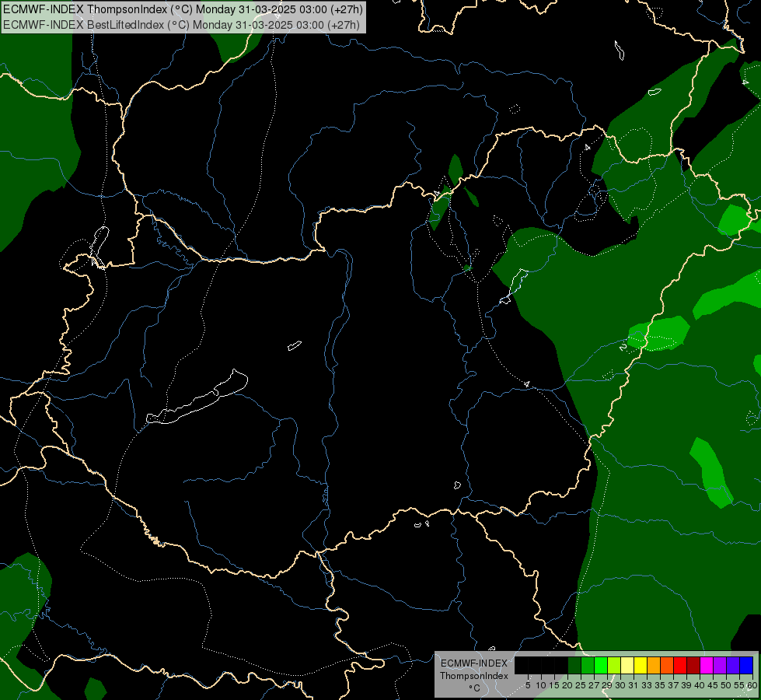Click the bright green 27–29 legend swatch

[x=601, y=665]
